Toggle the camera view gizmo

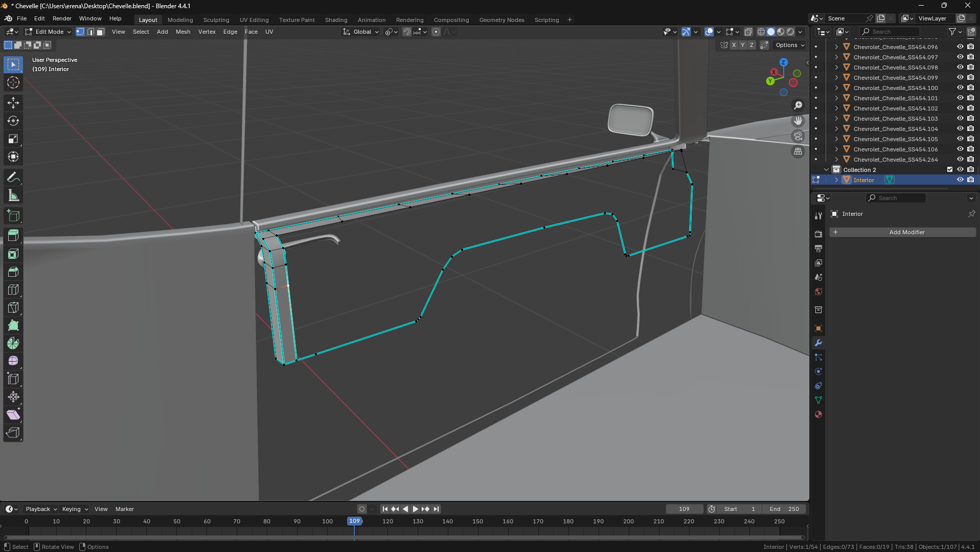pos(798,136)
